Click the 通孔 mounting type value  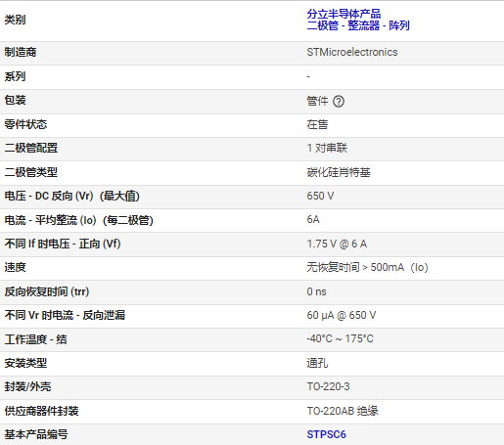pyautogui.click(x=317, y=363)
